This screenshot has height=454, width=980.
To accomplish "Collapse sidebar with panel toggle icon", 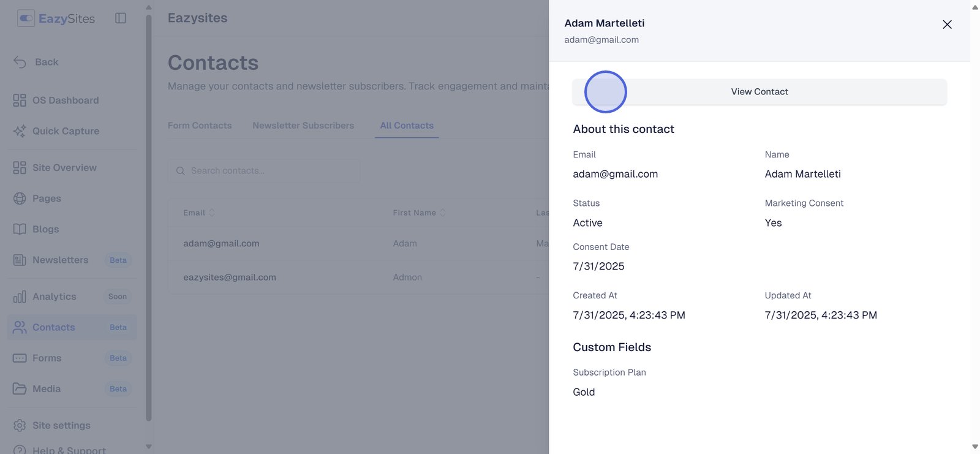I will tap(121, 18).
